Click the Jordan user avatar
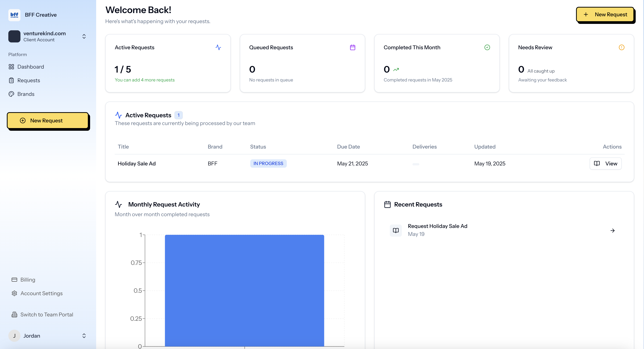This screenshot has height=349, width=644. click(14, 336)
